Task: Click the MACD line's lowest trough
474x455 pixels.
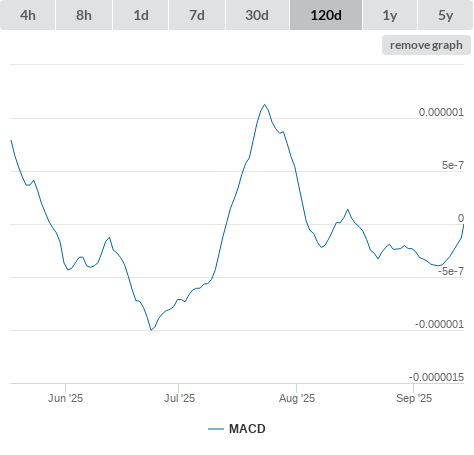Action: click(x=151, y=330)
